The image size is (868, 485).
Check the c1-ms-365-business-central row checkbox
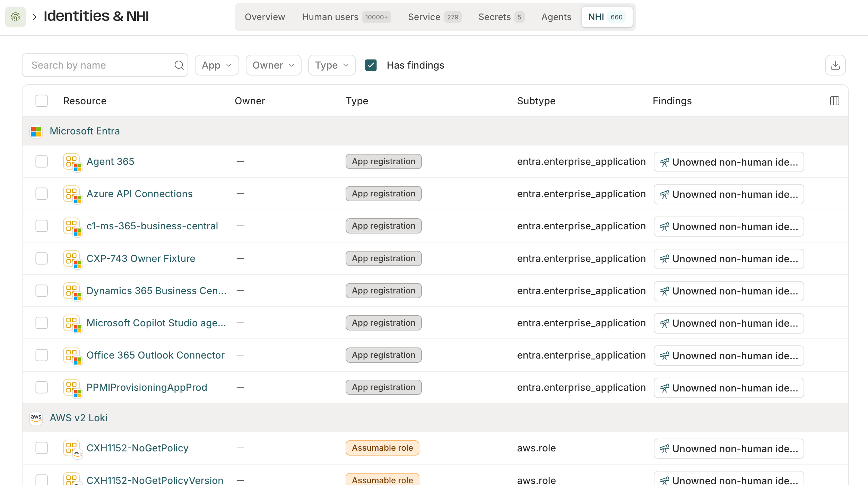click(x=42, y=226)
